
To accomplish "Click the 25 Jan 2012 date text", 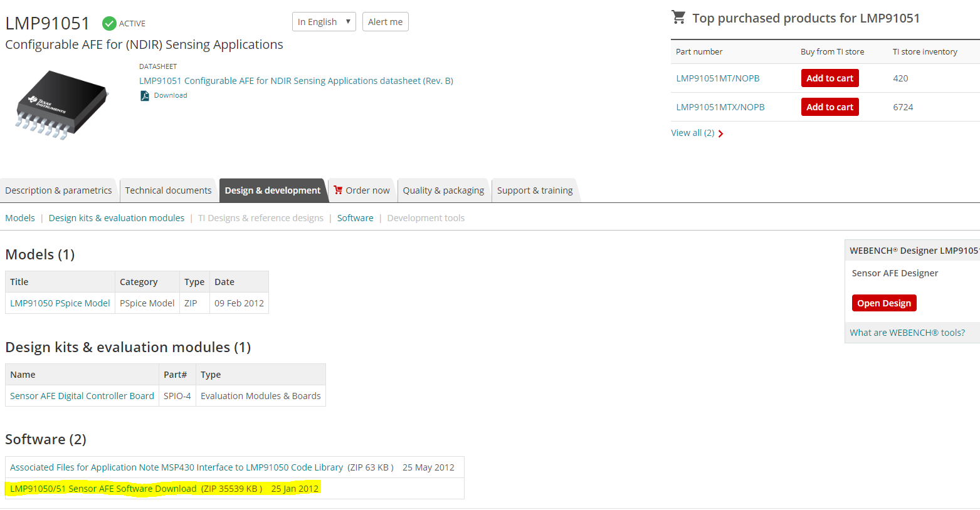I will click(295, 489).
